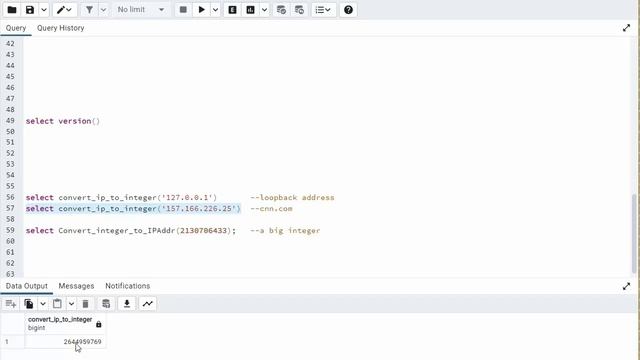Select row number 1 in results
This screenshot has height=360, width=640.
point(12,342)
